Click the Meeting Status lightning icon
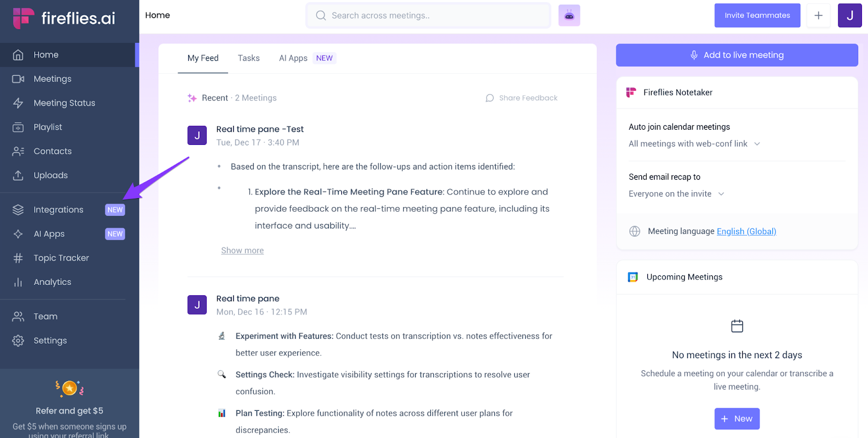This screenshot has width=868, height=438. coord(18,103)
